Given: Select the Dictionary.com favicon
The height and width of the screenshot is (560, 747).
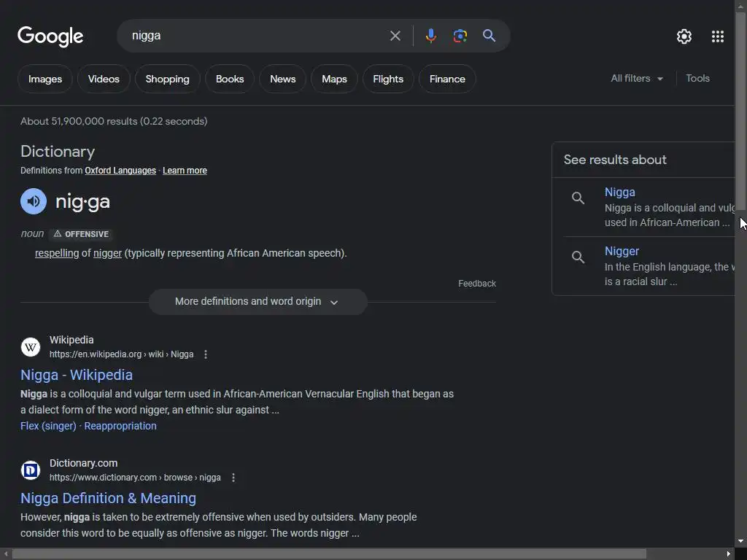Looking at the screenshot, I should [x=31, y=470].
